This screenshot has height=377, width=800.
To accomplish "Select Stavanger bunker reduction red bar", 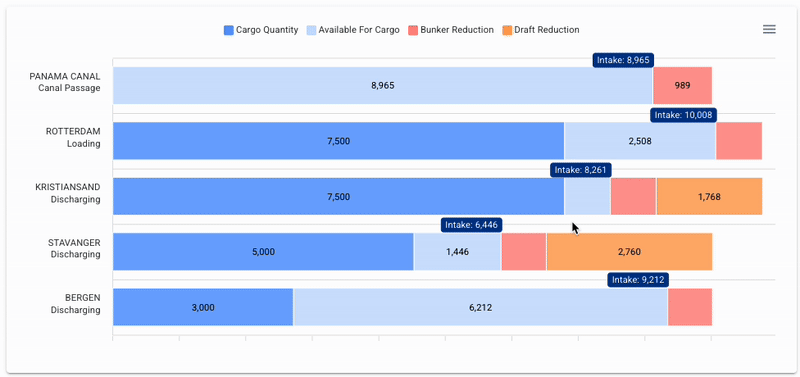I will coord(524,252).
